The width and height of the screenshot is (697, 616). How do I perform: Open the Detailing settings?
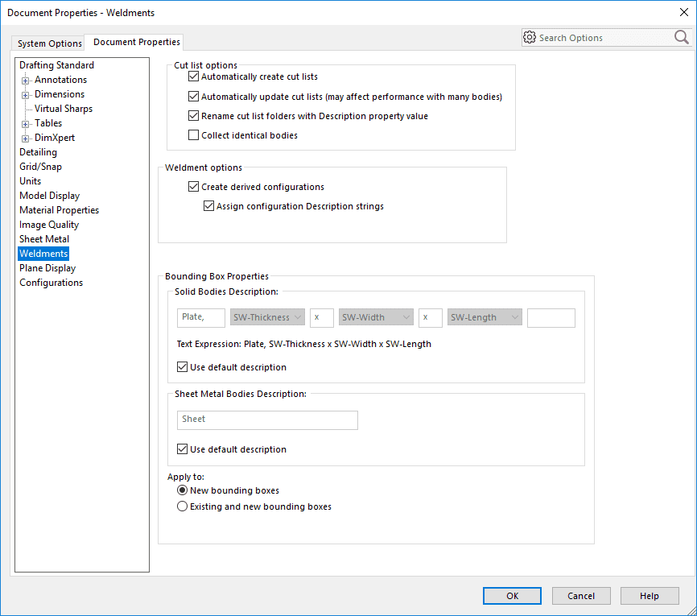38,152
